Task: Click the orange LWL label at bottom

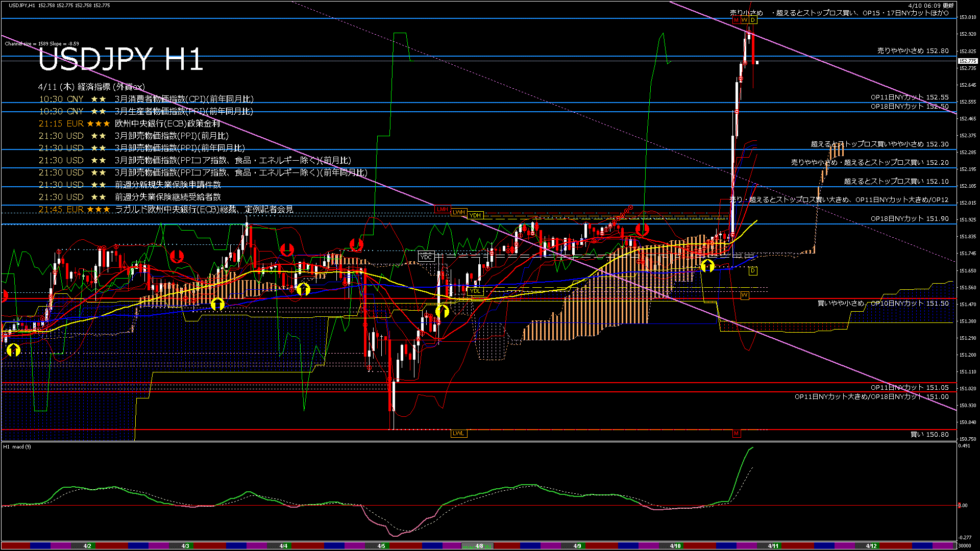Action: click(x=458, y=434)
